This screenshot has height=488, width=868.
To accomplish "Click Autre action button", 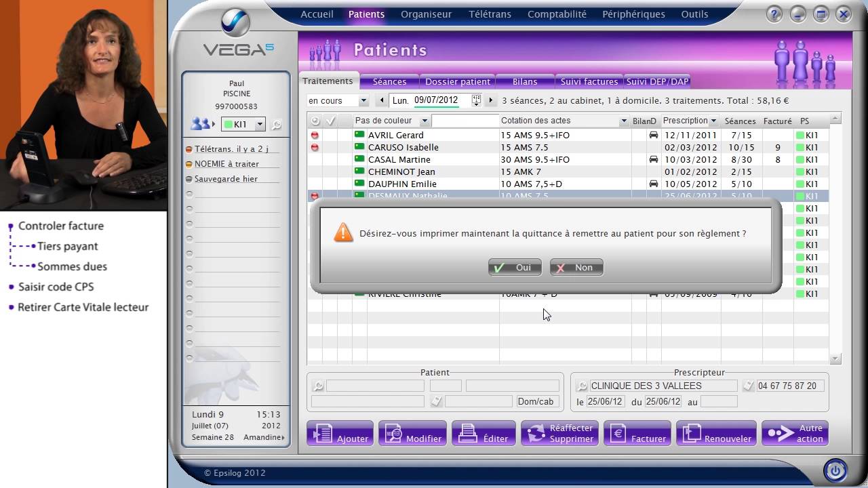I will (x=795, y=433).
